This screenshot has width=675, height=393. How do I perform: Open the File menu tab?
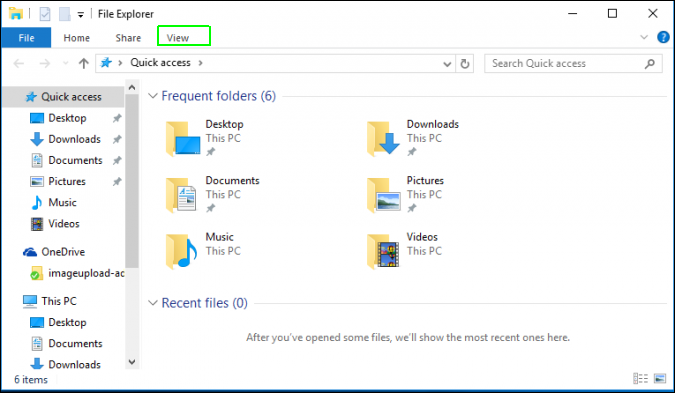[x=26, y=38]
